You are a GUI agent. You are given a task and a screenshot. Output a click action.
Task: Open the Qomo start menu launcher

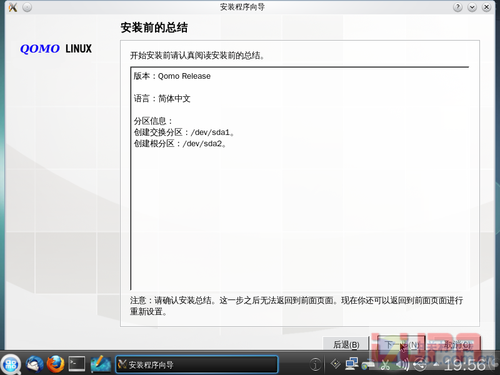tap(11, 364)
